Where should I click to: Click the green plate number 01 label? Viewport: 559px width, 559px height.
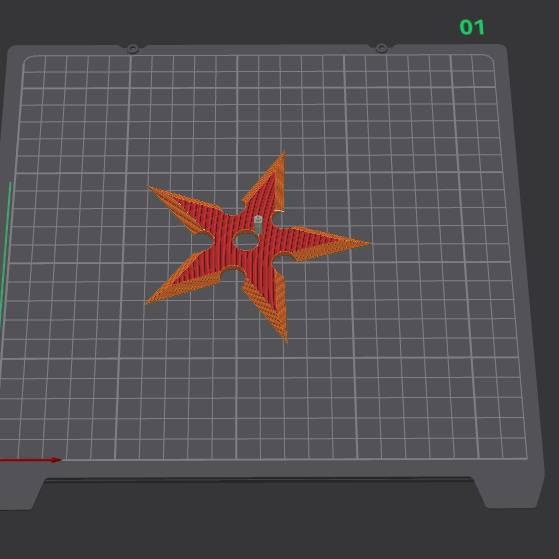pos(472,27)
